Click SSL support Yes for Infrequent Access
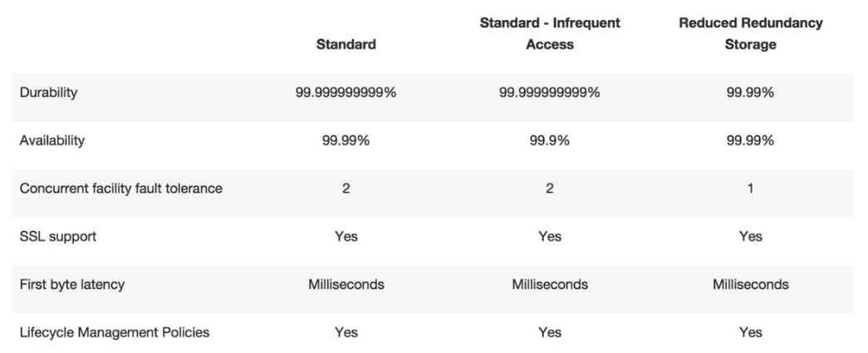Image resolution: width=868 pixels, height=353 pixels. point(550,237)
